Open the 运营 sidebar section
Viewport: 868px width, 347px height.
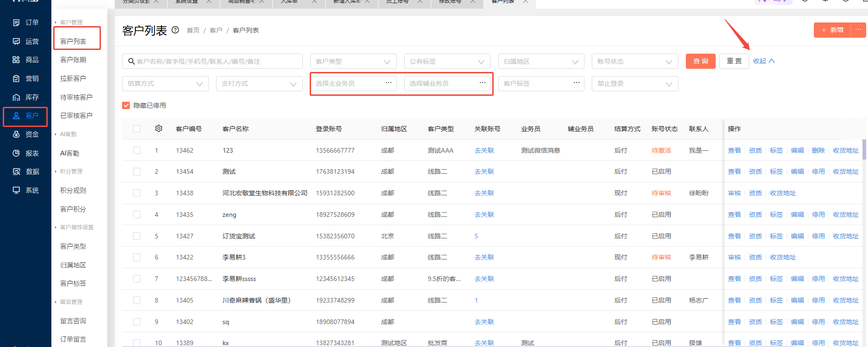(26, 41)
